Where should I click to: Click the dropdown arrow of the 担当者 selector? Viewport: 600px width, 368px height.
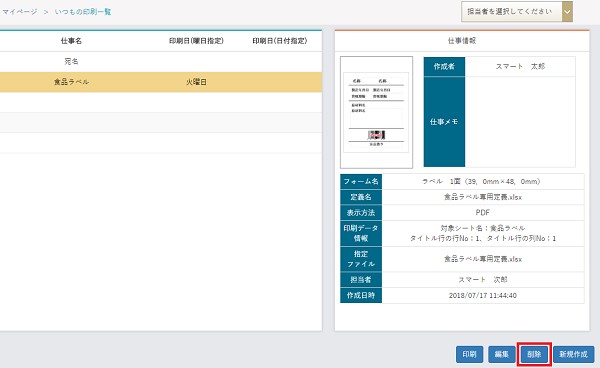567,12
